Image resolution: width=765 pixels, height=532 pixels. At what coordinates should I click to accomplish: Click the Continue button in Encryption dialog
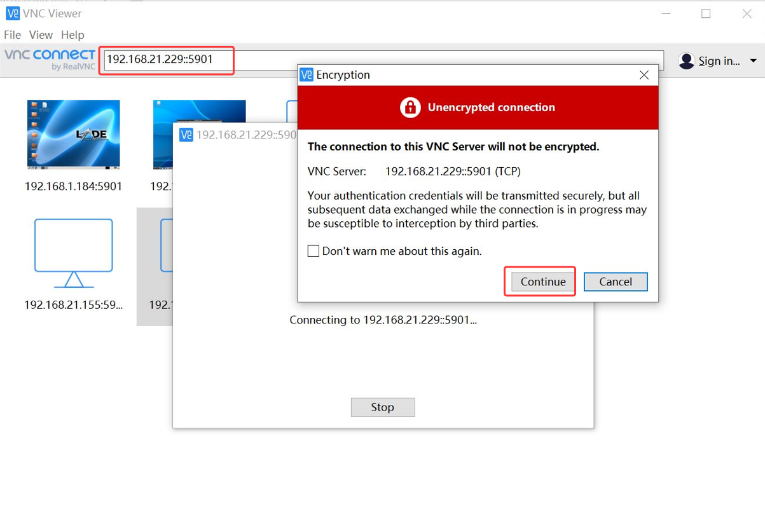(x=542, y=282)
